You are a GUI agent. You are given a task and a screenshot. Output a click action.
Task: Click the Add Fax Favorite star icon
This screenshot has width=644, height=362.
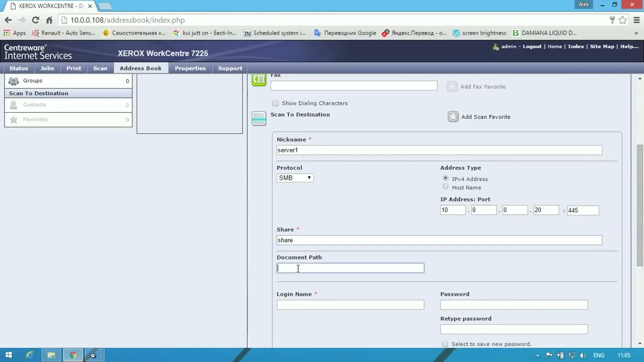tap(452, 86)
